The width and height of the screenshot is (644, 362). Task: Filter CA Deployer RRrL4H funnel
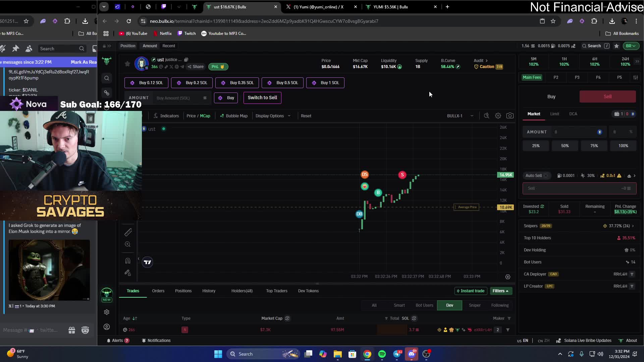(x=632, y=274)
